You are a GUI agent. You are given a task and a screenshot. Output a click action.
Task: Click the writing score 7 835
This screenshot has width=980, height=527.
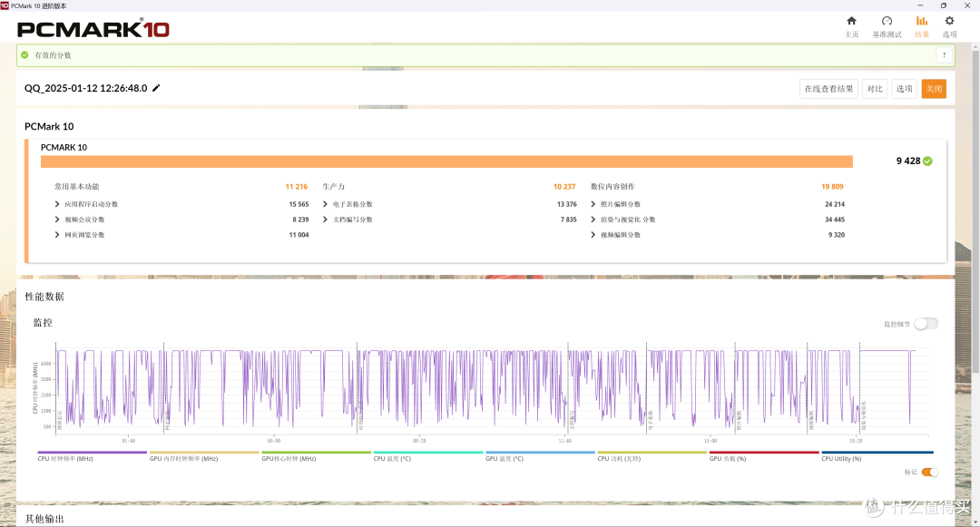pos(569,220)
